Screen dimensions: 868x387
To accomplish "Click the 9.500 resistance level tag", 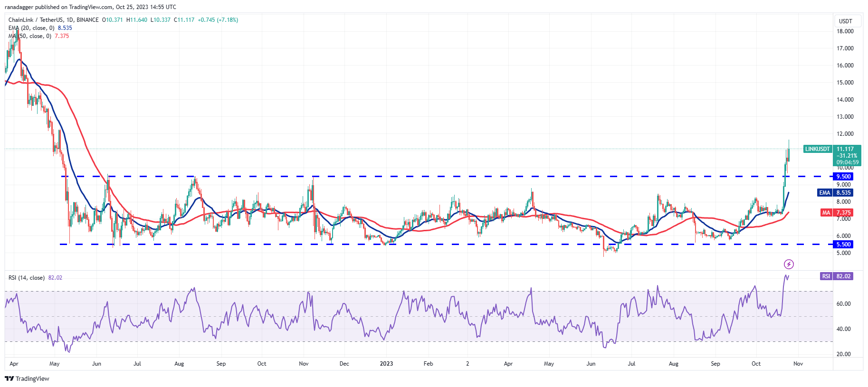I will click(x=843, y=177).
